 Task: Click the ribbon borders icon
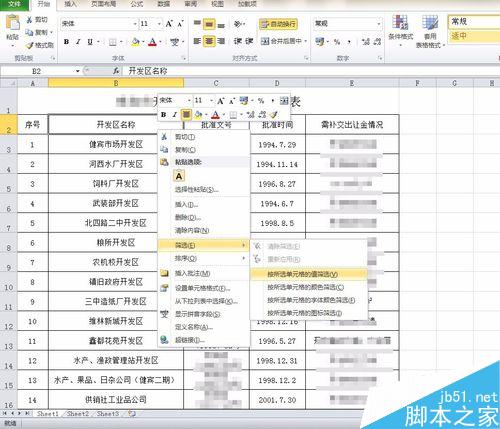click(x=113, y=42)
